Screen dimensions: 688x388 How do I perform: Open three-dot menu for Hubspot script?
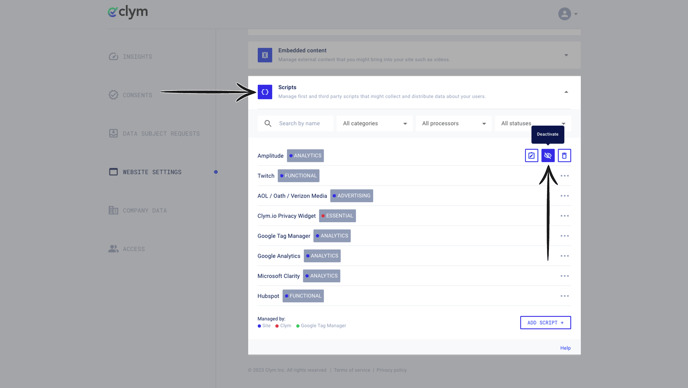tap(564, 296)
